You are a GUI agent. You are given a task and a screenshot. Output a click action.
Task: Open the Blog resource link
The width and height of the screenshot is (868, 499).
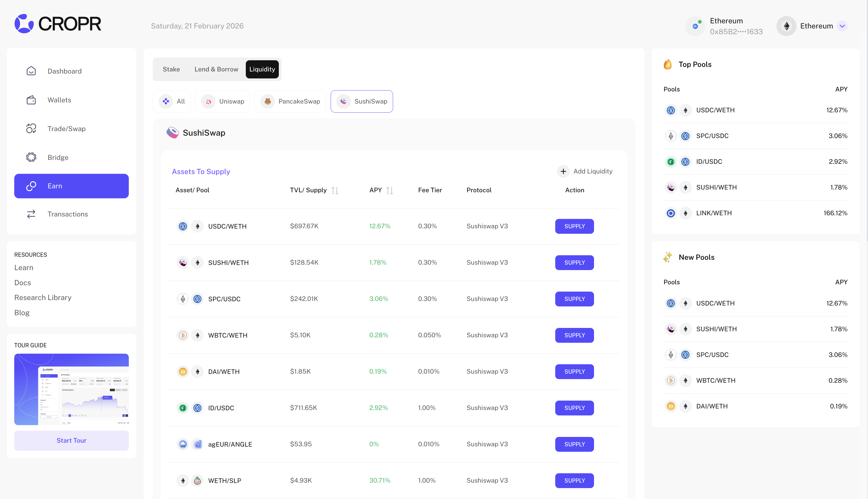coord(22,312)
